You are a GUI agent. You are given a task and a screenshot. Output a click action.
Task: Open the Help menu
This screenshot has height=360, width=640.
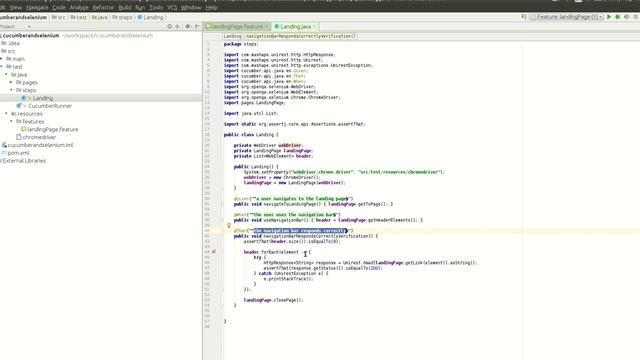coord(211,7)
